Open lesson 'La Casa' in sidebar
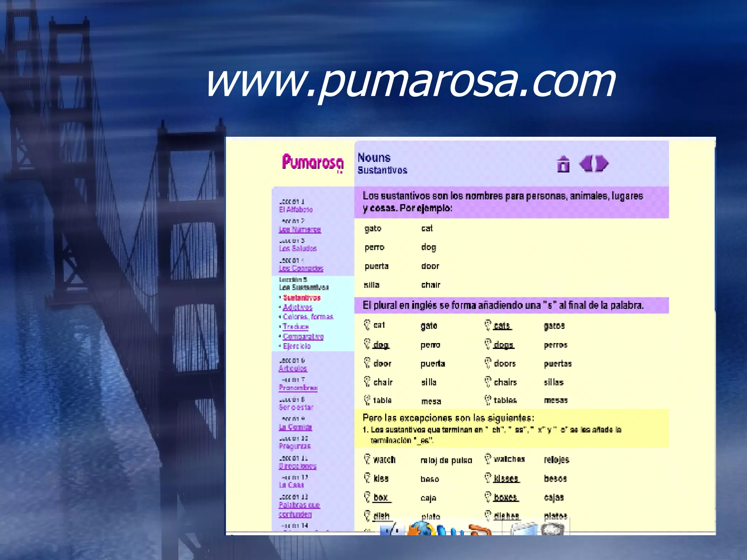747x560 pixels. 291,485
